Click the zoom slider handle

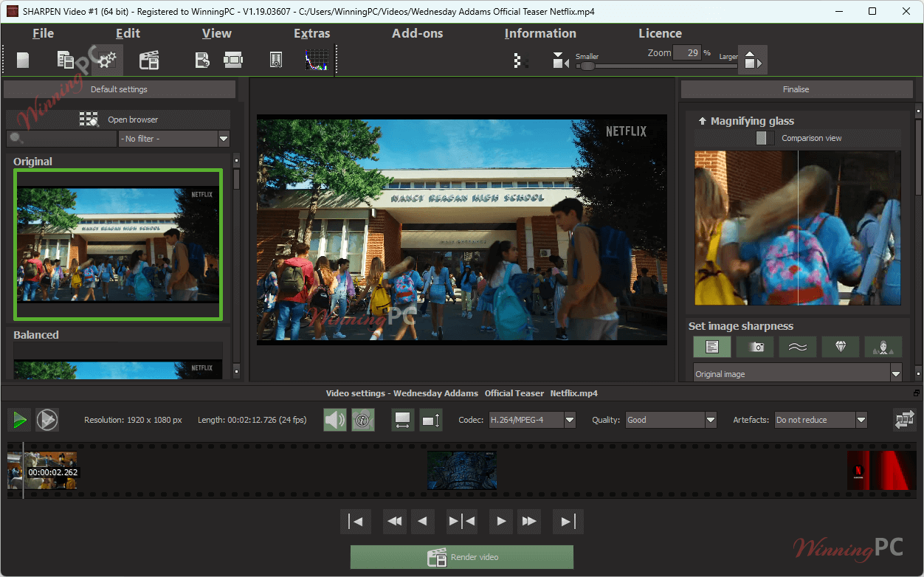(x=587, y=66)
